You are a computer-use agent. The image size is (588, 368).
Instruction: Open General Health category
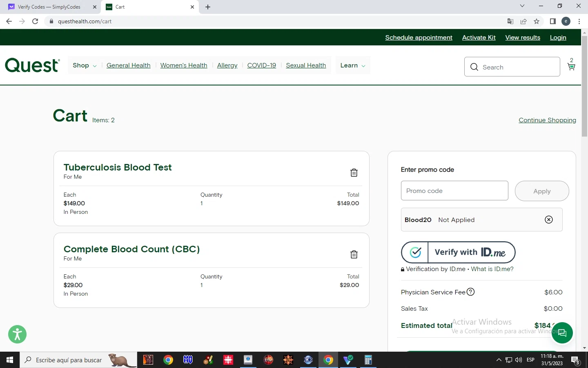click(x=129, y=65)
